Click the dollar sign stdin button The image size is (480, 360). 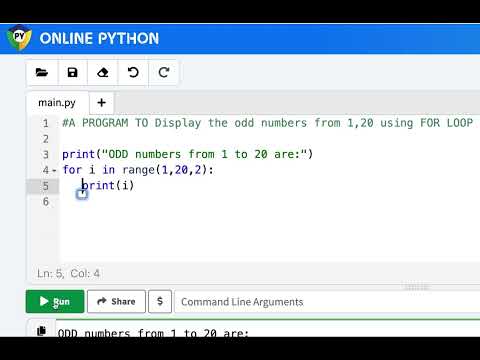160,301
